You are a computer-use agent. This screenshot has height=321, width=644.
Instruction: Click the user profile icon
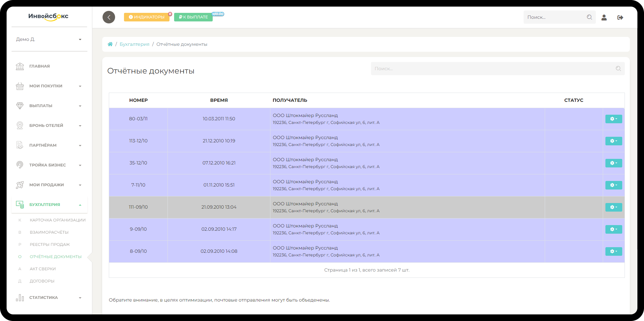[604, 17]
